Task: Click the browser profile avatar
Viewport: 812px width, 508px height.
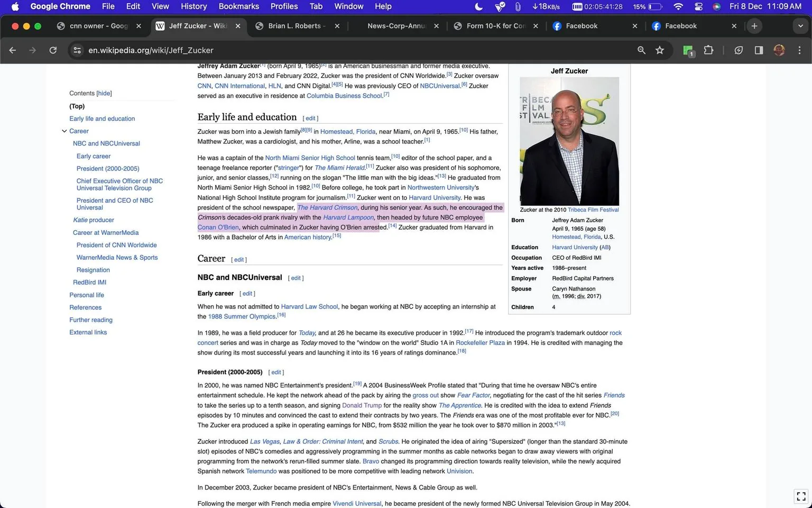Action: pyautogui.click(x=779, y=50)
